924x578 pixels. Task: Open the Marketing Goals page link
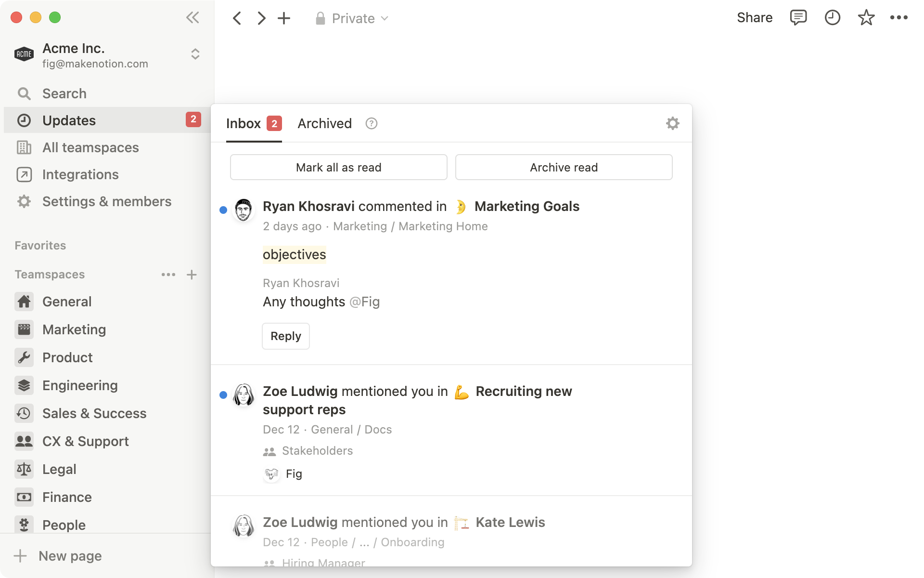526,207
